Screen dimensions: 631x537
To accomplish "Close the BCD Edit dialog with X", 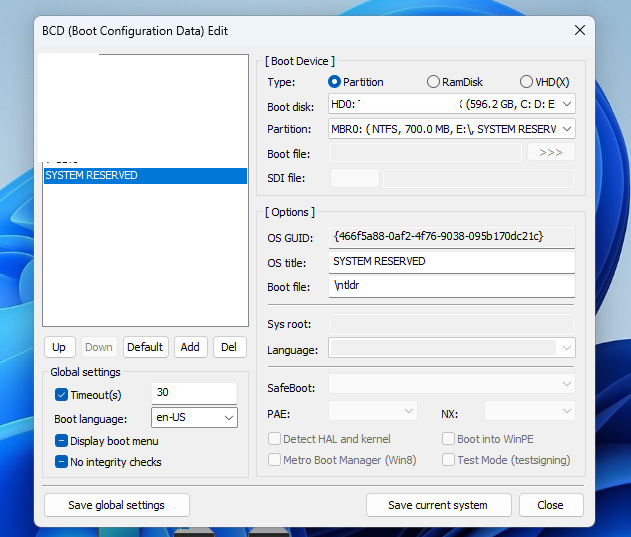I will (579, 30).
